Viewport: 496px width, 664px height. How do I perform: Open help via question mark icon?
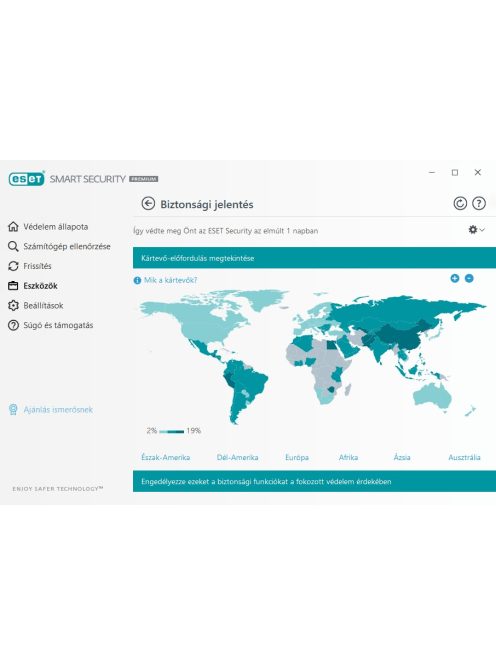pos(479,204)
